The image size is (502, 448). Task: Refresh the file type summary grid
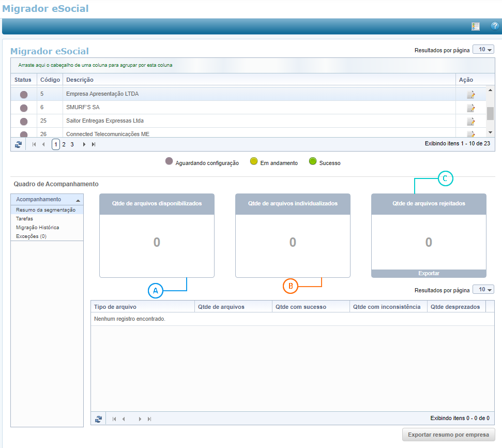99,419
